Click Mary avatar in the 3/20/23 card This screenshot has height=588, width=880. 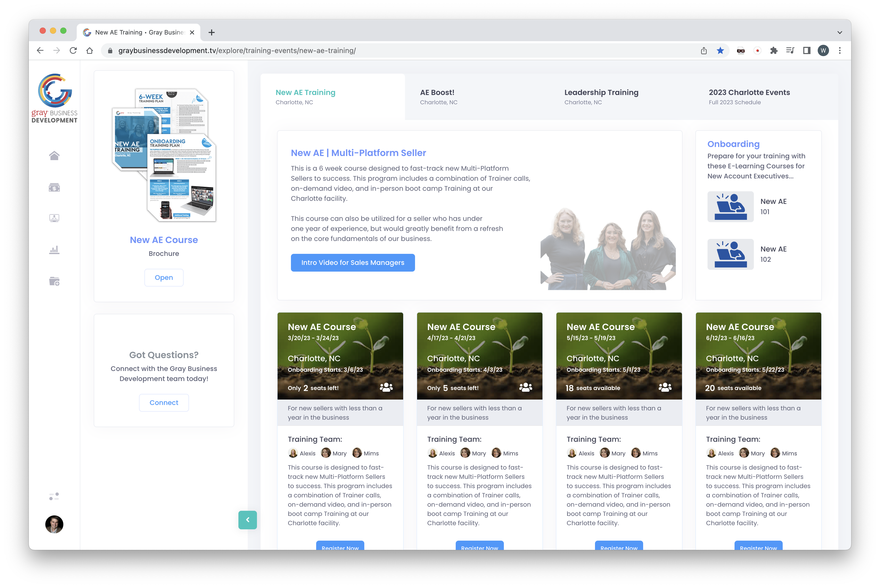[326, 453]
